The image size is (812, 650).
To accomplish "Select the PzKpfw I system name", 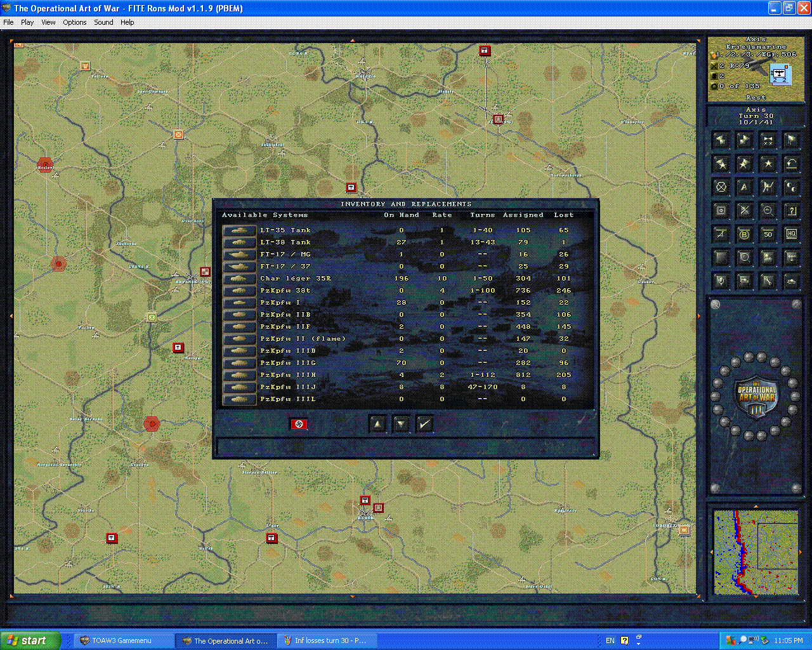I will (280, 303).
